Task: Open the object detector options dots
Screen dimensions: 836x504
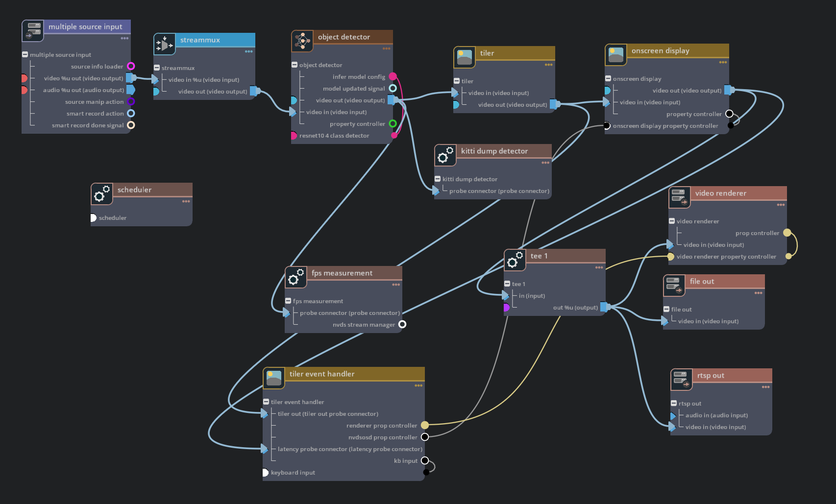Action: click(387, 48)
